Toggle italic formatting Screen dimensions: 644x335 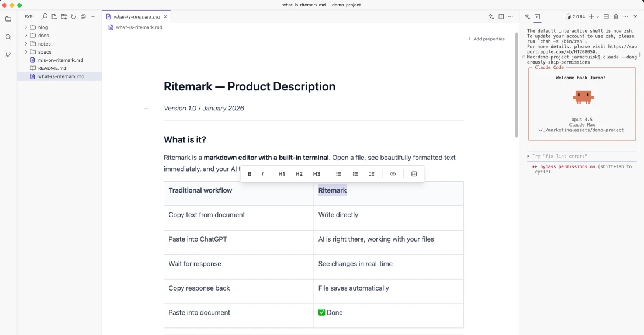click(x=263, y=174)
